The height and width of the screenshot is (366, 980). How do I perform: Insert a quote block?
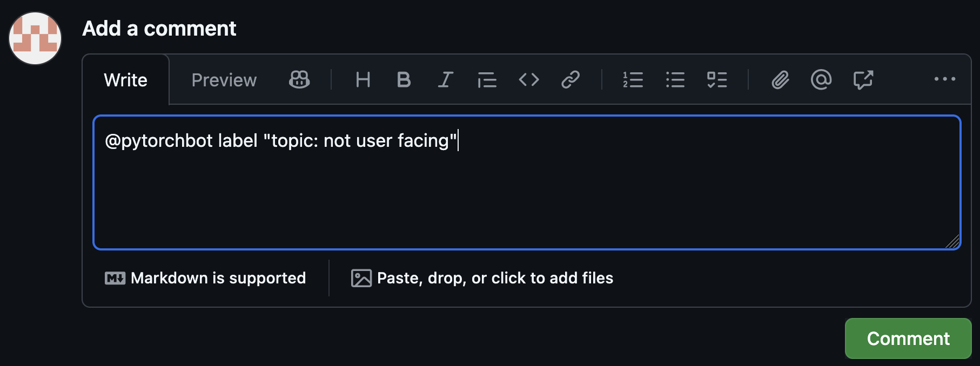tap(487, 80)
